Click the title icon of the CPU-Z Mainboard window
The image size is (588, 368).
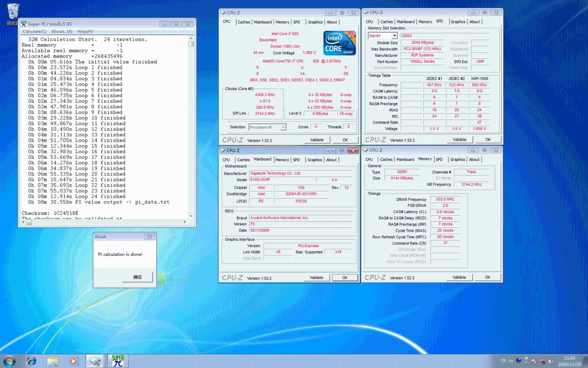click(x=223, y=151)
